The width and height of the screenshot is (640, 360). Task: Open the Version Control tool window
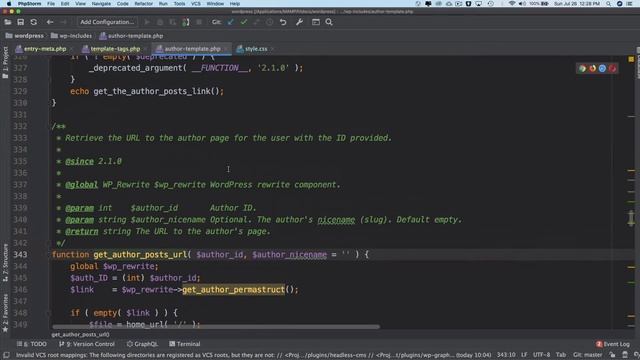click(87, 344)
